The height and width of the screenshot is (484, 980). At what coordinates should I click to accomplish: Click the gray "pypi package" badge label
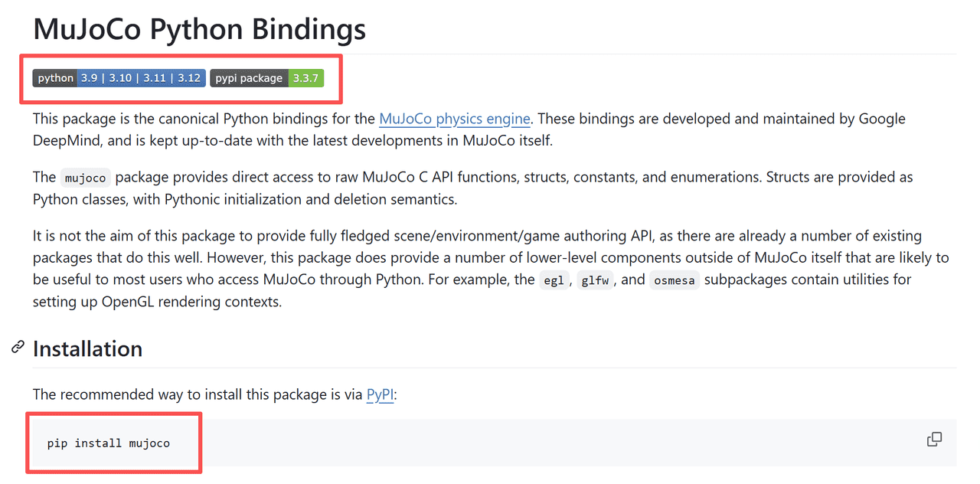pyautogui.click(x=249, y=78)
